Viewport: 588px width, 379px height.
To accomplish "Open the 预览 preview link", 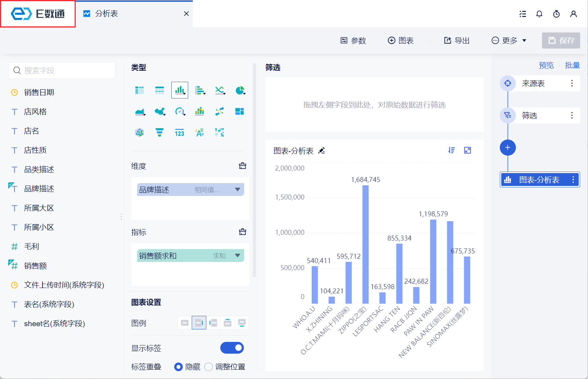I will point(546,65).
